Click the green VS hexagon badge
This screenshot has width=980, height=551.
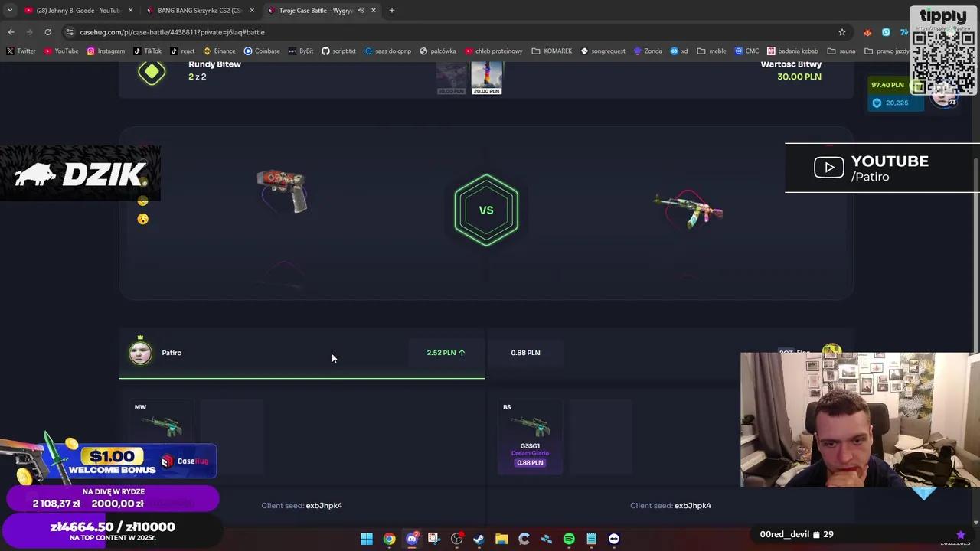[486, 210]
